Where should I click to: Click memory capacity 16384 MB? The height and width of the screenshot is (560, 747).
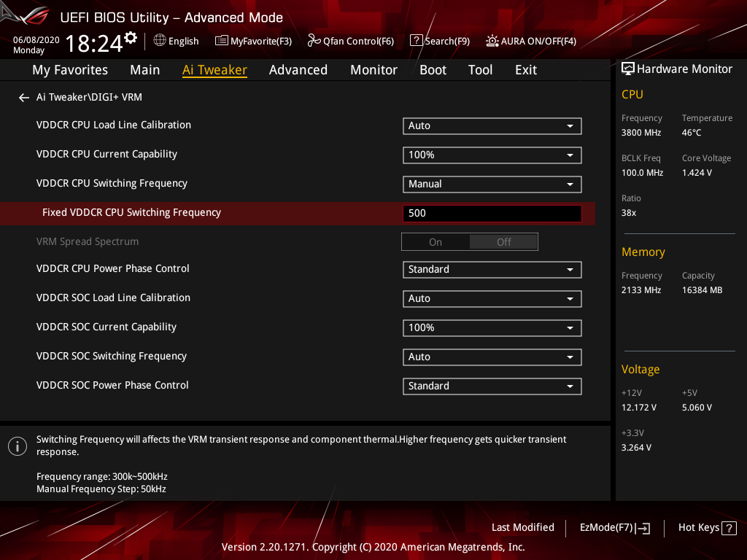pyautogui.click(x=702, y=290)
